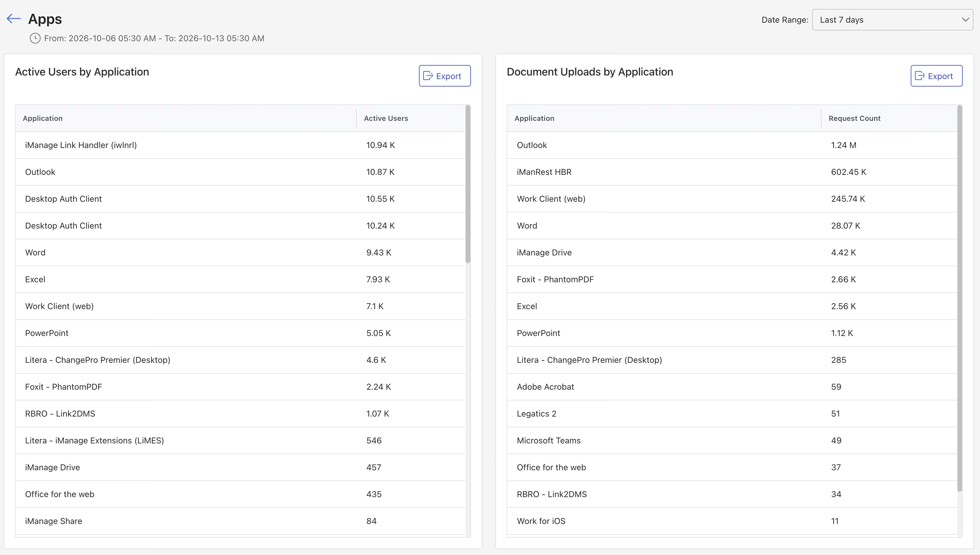The width and height of the screenshot is (980, 555).
Task: Click Document Uploads table scrollbar thumb
Action: (959, 298)
